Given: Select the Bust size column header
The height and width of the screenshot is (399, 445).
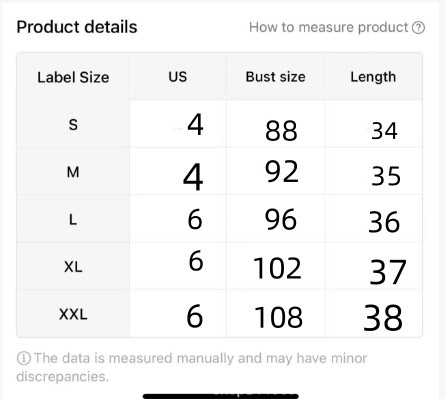Looking at the screenshot, I should [x=275, y=77].
